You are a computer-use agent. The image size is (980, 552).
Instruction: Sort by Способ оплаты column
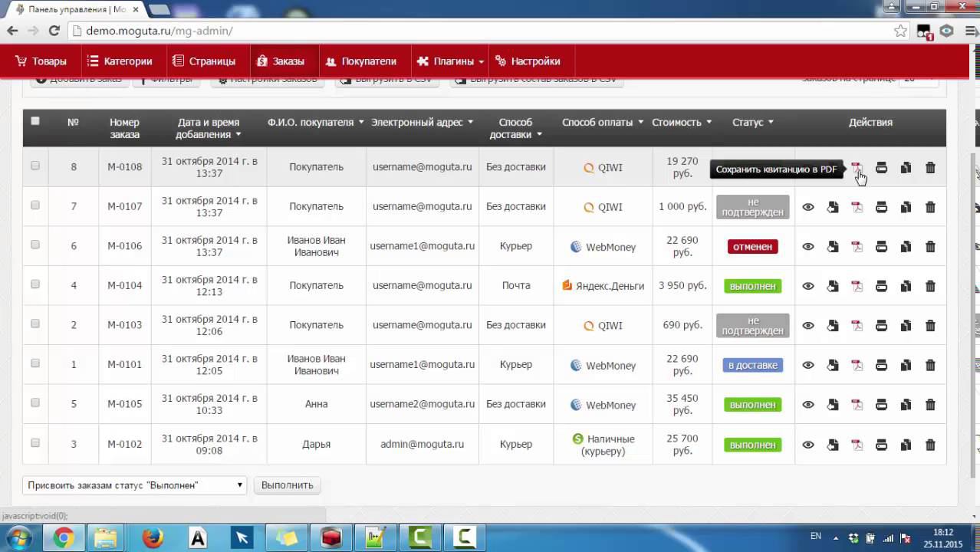point(602,122)
